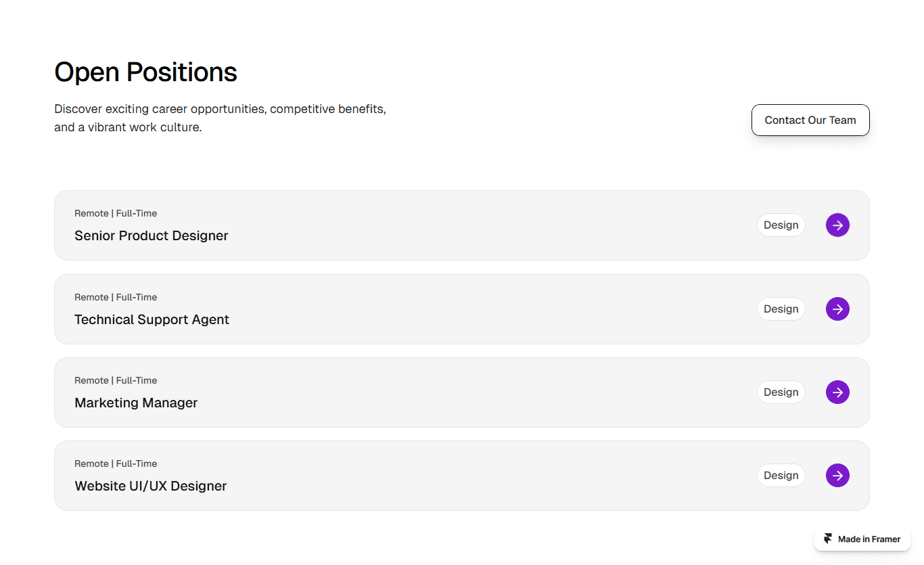Open Website UI/UX Designer using arrow icon
The width and height of the screenshot is (924, 565).
point(837,476)
